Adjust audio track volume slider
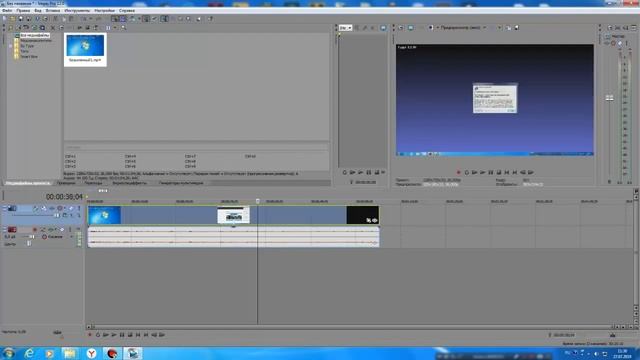640x360 pixels. point(32,237)
